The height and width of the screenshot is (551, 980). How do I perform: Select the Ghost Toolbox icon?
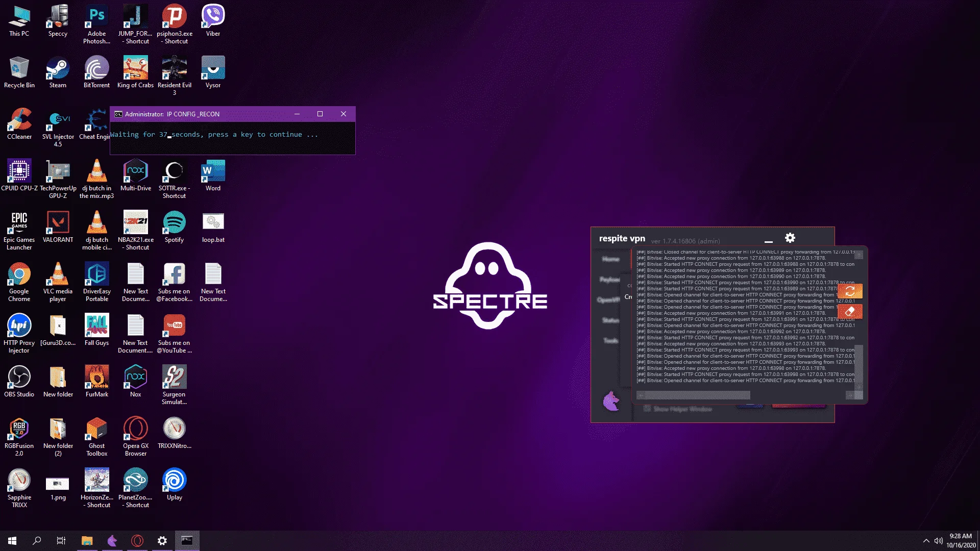(96, 437)
